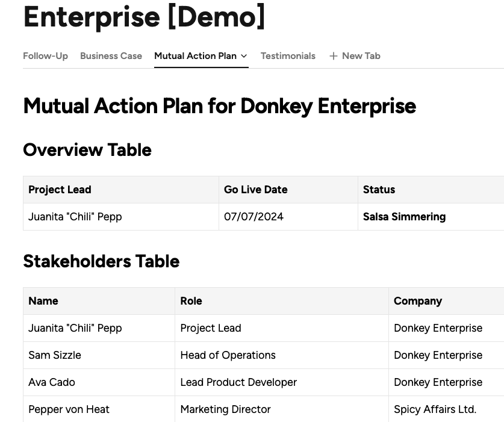Viewport: 504px width, 422px height.
Task: Select the Pepper von Heat name cell
Action: (69, 409)
